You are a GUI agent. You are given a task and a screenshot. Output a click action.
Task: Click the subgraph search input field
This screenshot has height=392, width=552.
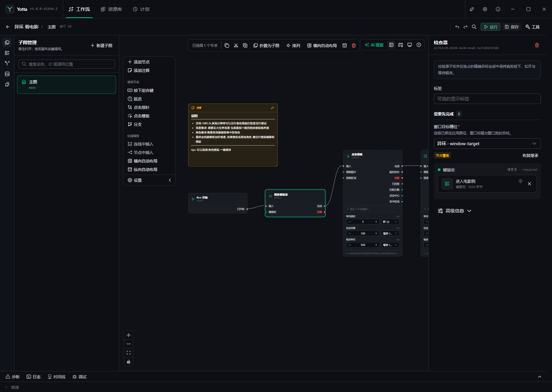(x=66, y=64)
